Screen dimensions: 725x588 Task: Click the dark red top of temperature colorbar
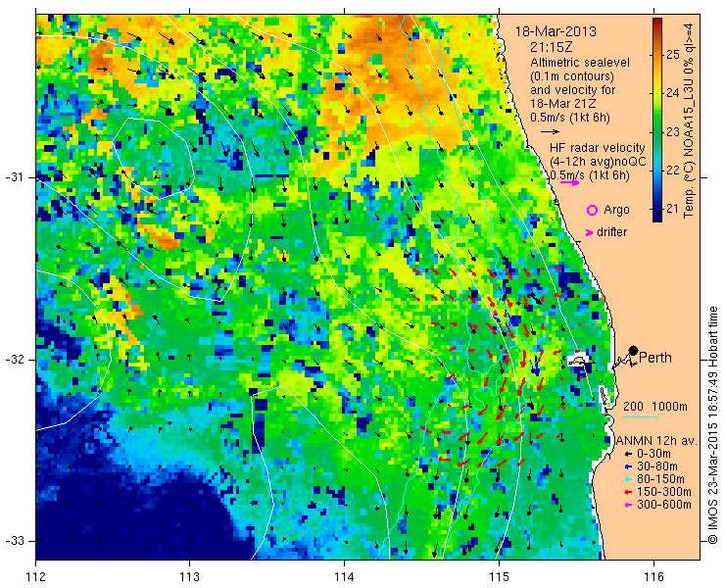click(x=657, y=22)
